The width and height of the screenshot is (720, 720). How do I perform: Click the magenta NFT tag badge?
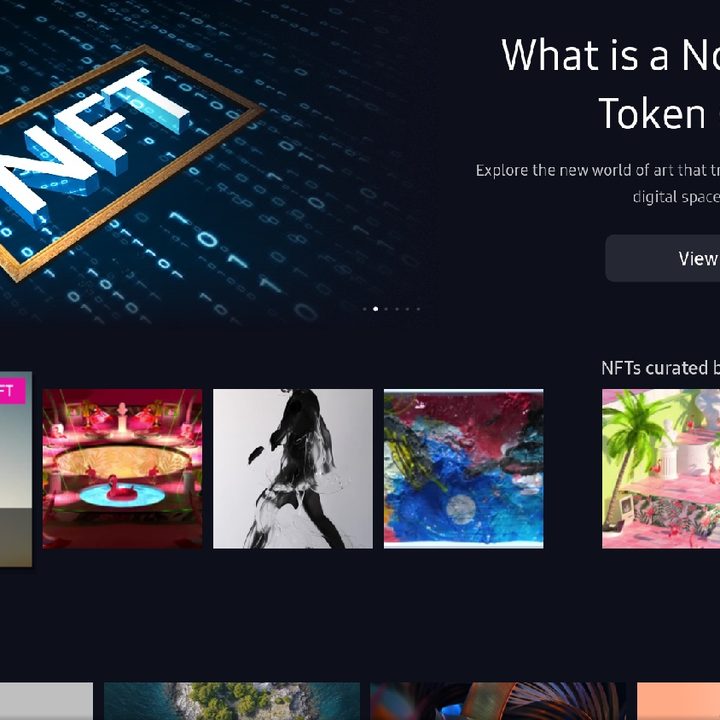12,391
